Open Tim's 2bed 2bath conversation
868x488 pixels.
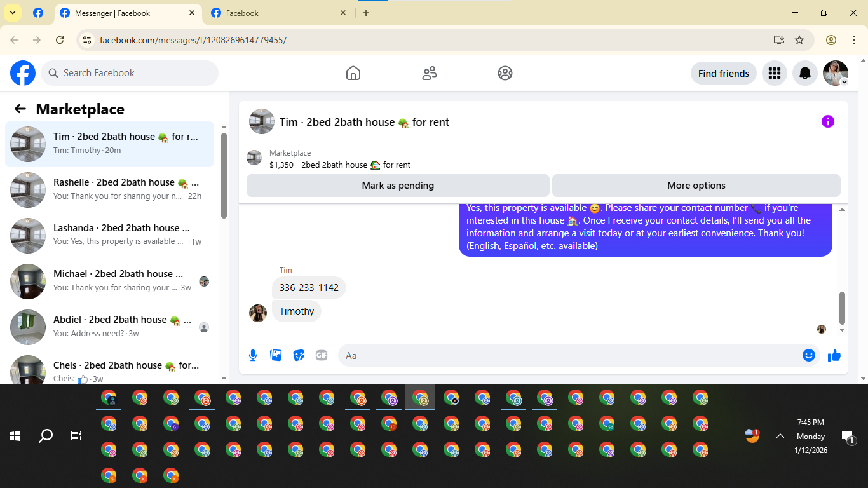tap(110, 144)
